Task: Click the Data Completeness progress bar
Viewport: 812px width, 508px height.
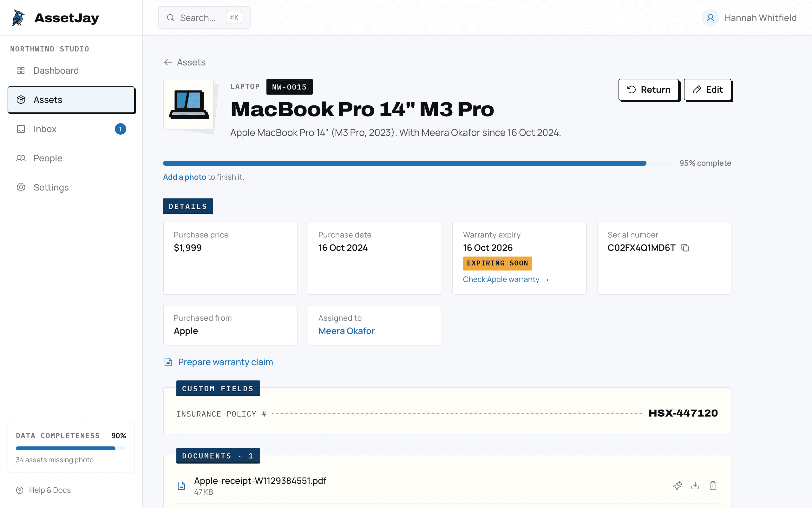Action: click(x=71, y=448)
